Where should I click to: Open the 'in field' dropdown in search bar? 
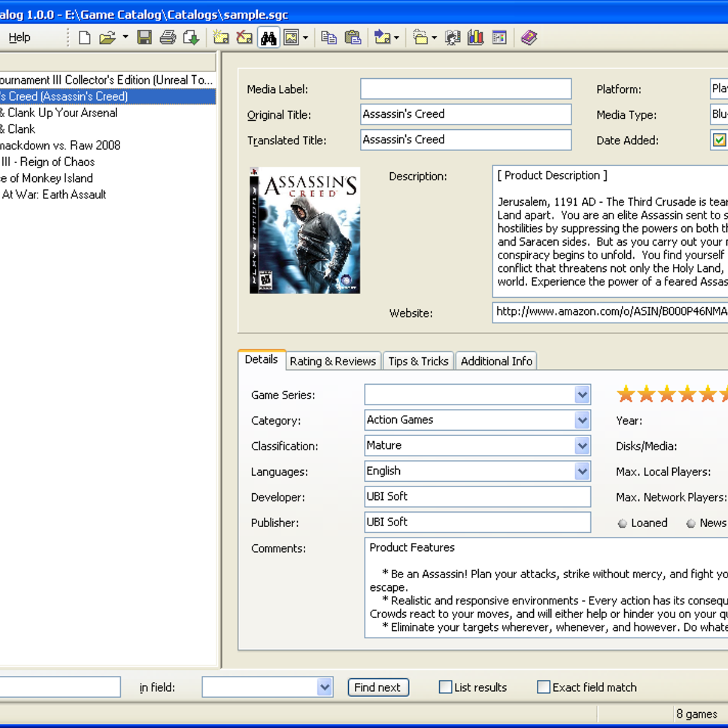point(325,687)
